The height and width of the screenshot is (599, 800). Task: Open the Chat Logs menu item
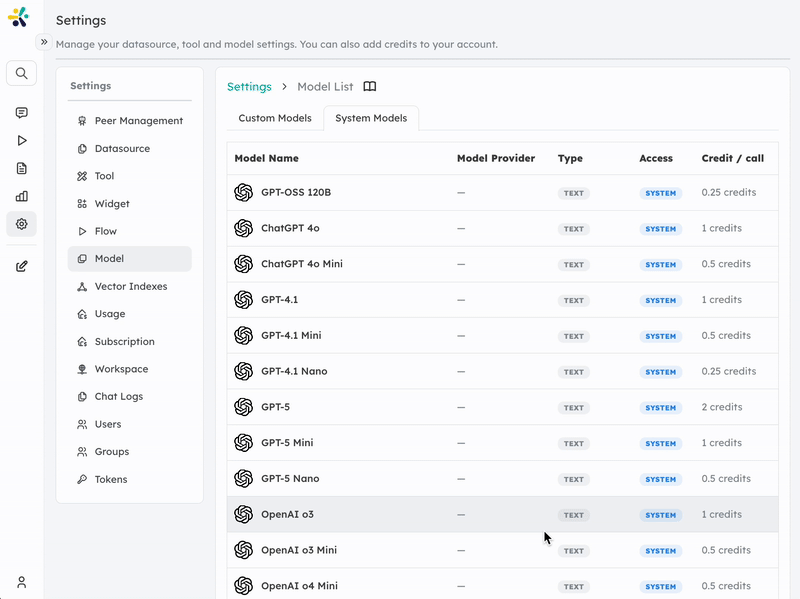(118, 397)
